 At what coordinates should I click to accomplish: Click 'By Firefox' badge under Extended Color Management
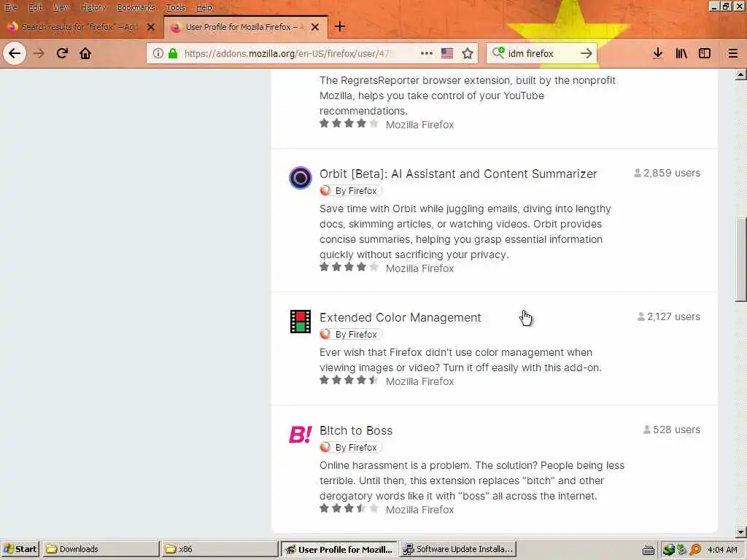(x=351, y=334)
